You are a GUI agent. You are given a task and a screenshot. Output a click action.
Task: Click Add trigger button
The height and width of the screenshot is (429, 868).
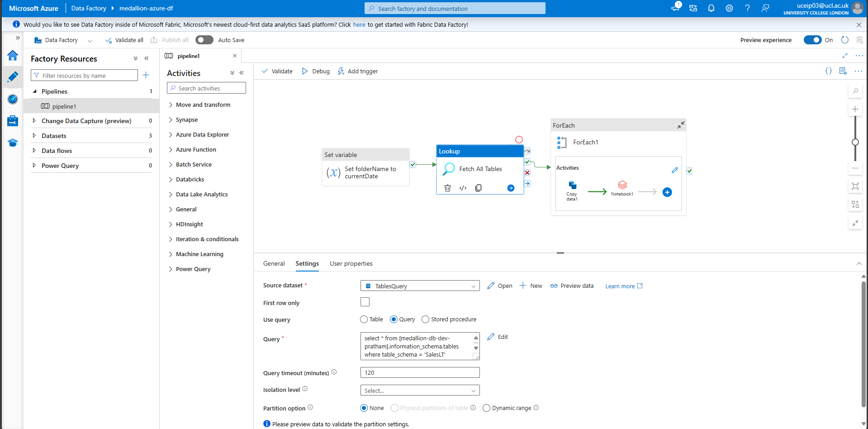[357, 71]
